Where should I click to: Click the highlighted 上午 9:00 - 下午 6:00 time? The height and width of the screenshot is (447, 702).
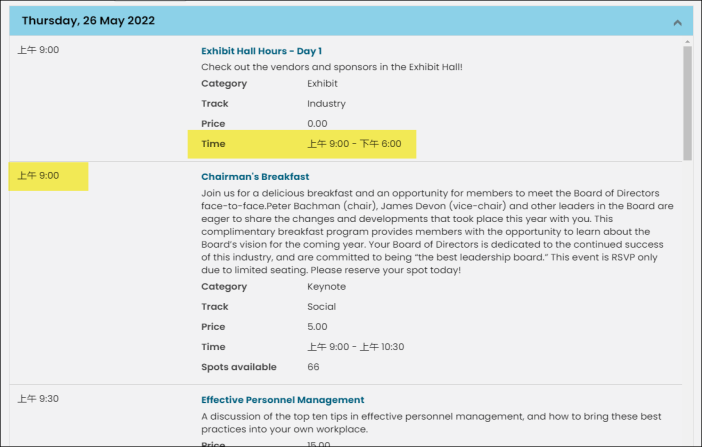[353, 144]
